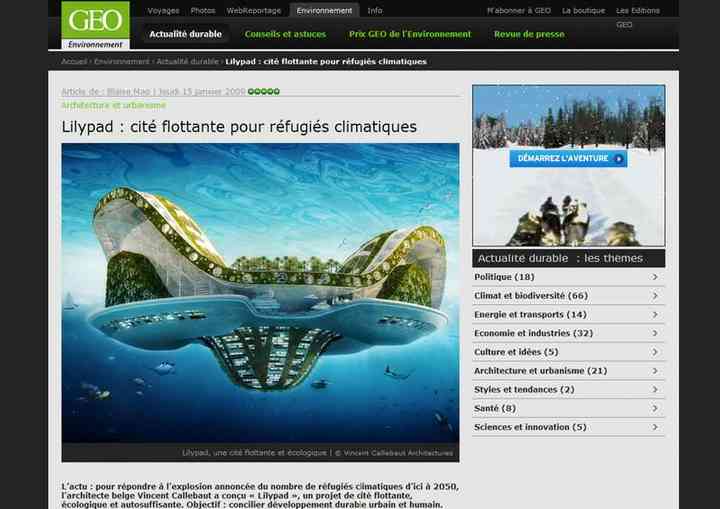The width and height of the screenshot is (720, 509).
Task: Click the 'Actualité durable : les thèmes' header
Action: 568,258
